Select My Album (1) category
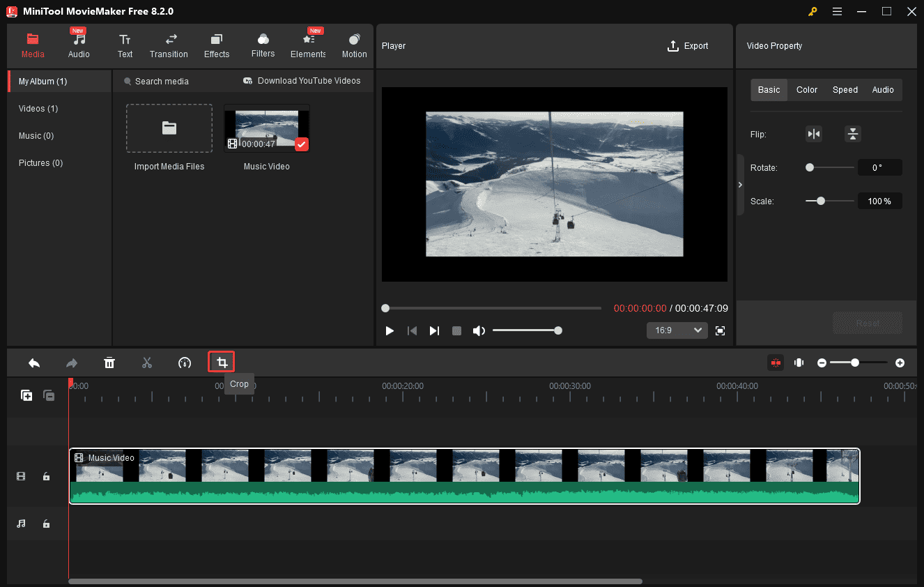924x587 pixels. pyautogui.click(x=59, y=82)
